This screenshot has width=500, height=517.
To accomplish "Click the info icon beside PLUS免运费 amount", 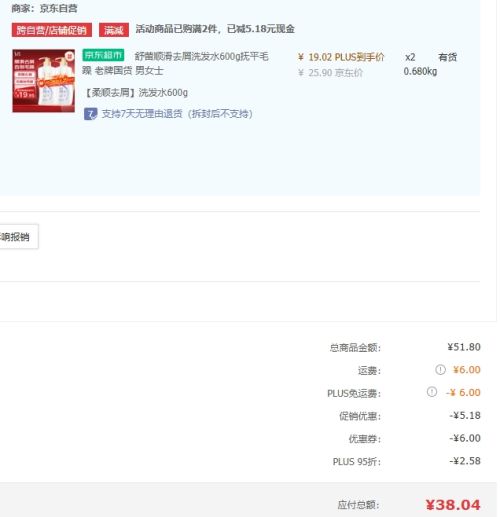I will click(432, 392).
